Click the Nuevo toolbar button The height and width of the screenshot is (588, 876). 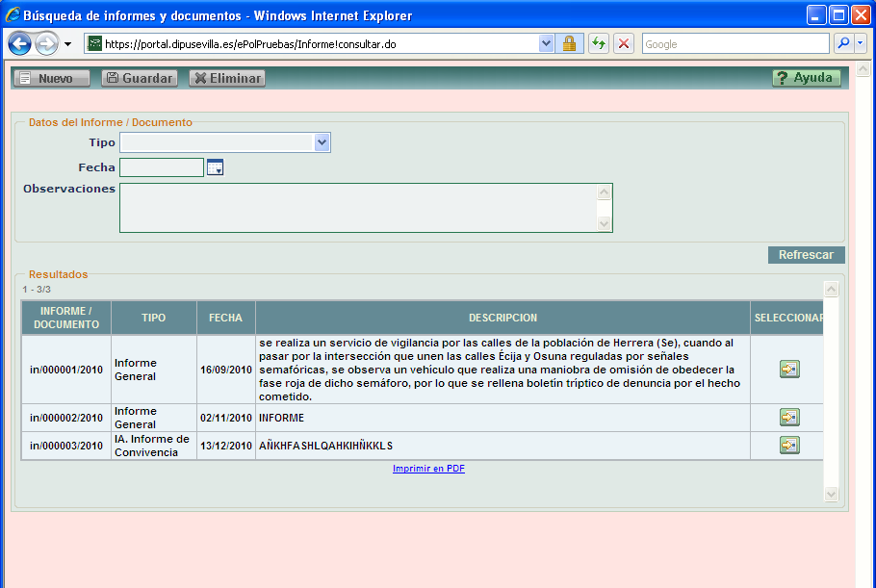point(51,78)
